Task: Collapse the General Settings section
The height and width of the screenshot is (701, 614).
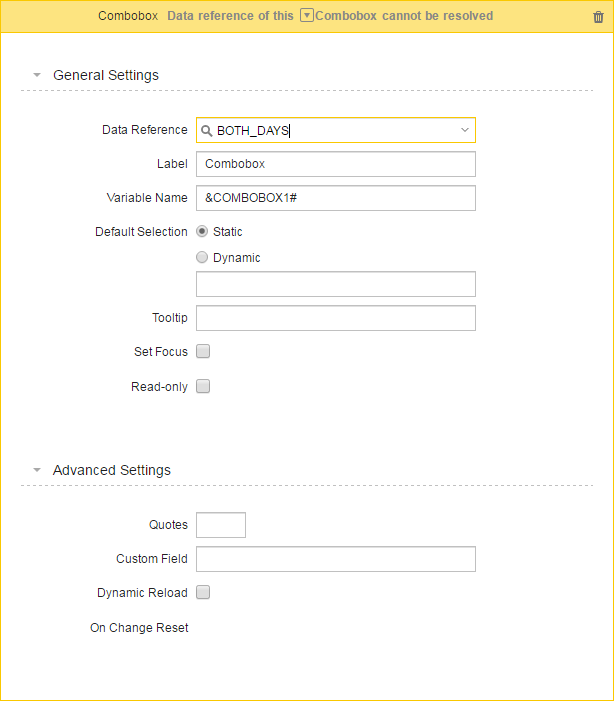Action: click(37, 75)
